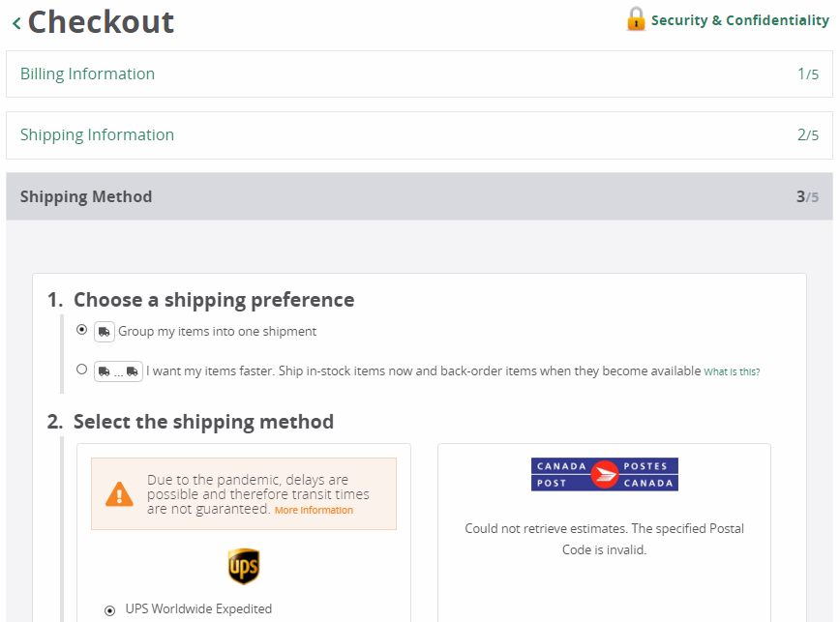
Task: Open the What is this? link
Action: [x=732, y=372]
